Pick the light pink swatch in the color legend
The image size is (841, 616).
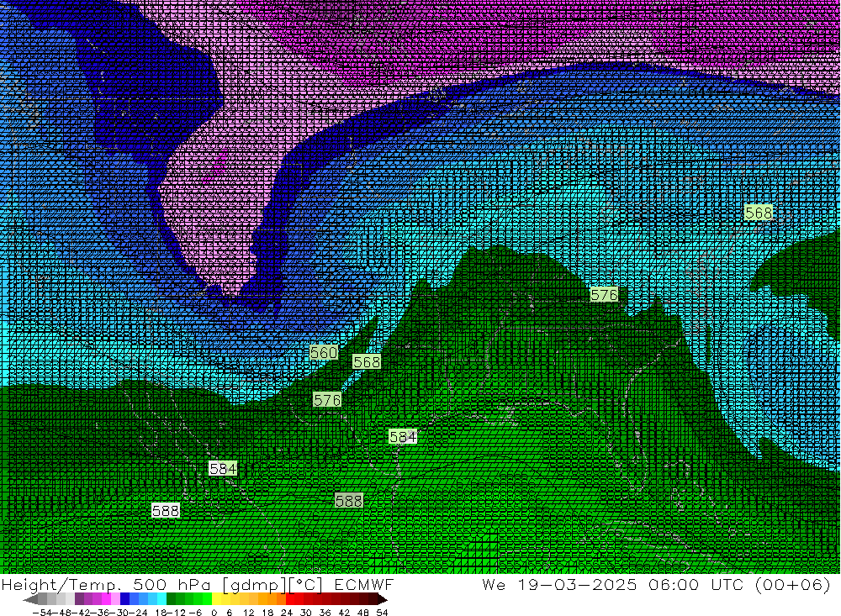point(115,599)
